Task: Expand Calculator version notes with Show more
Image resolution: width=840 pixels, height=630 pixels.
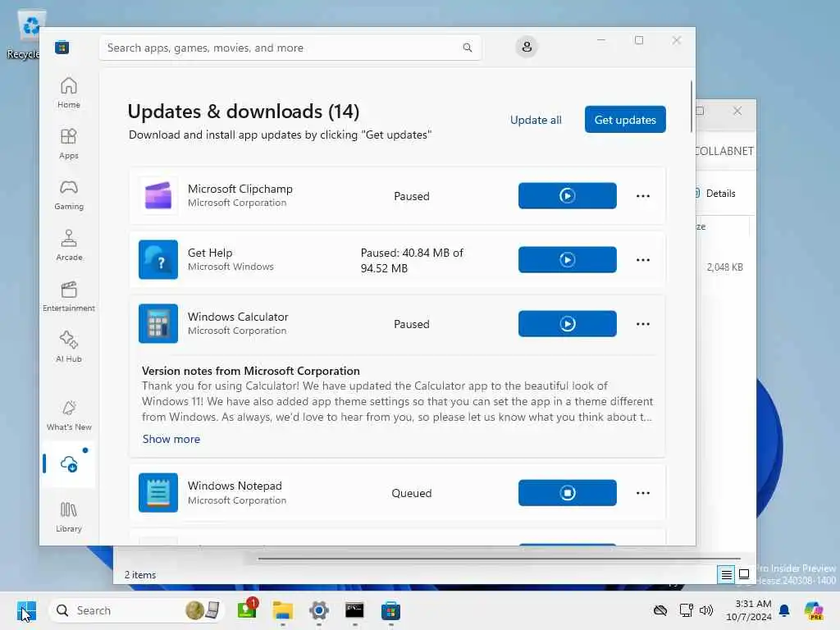Action: [171, 439]
